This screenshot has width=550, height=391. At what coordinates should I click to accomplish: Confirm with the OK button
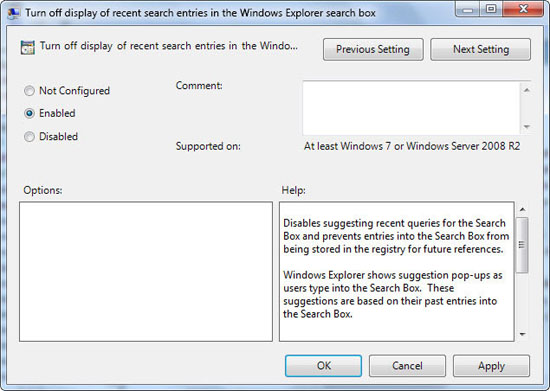click(323, 366)
